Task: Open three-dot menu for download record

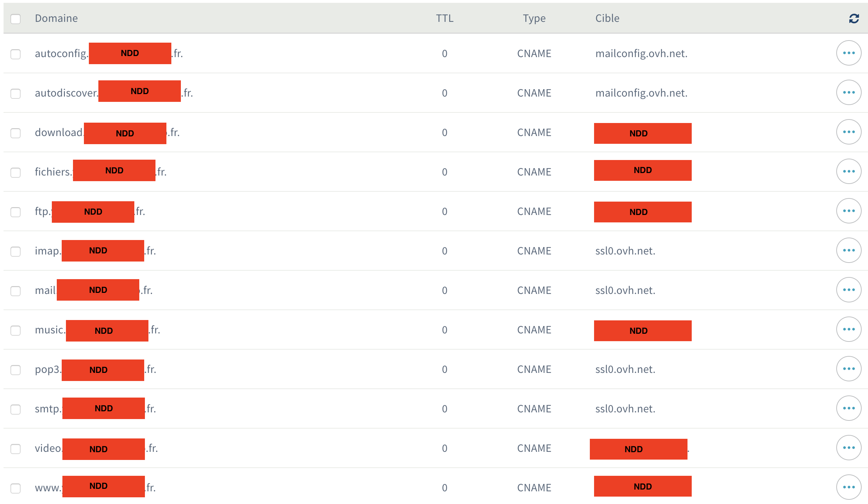Action: point(849,132)
